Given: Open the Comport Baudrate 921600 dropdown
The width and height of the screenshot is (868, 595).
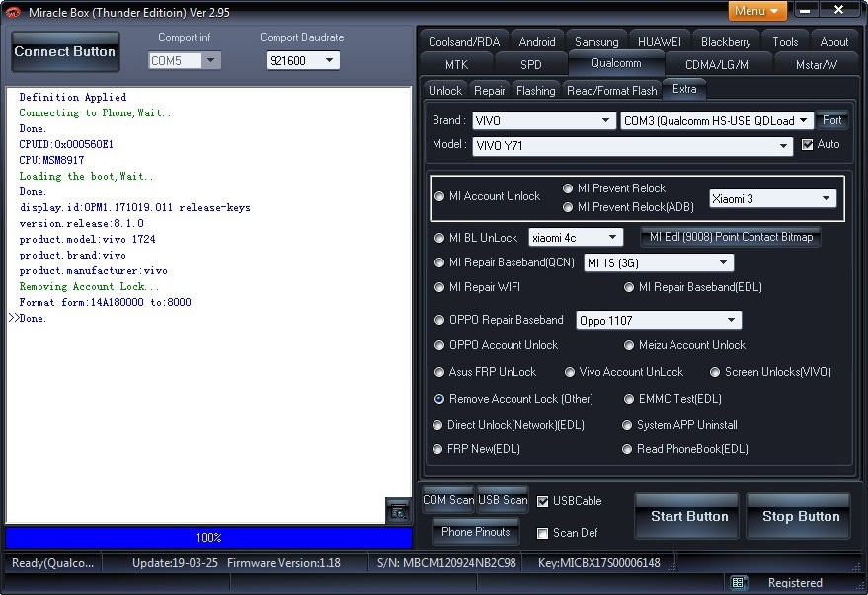Looking at the screenshot, I should [302, 60].
